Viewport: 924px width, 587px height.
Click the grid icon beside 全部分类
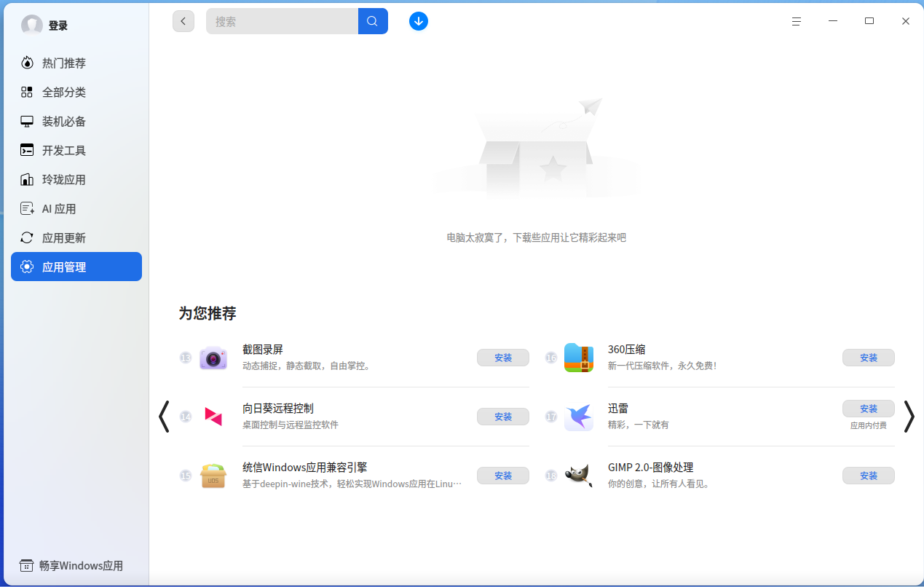pyautogui.click(x=27, y=92)
